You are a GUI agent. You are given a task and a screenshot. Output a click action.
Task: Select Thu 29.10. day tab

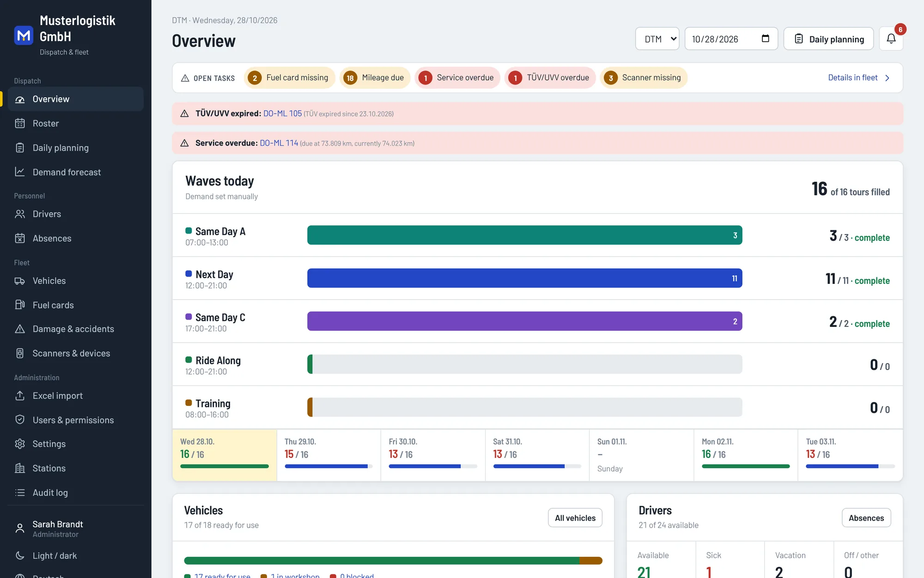click(x=328, y=455)
